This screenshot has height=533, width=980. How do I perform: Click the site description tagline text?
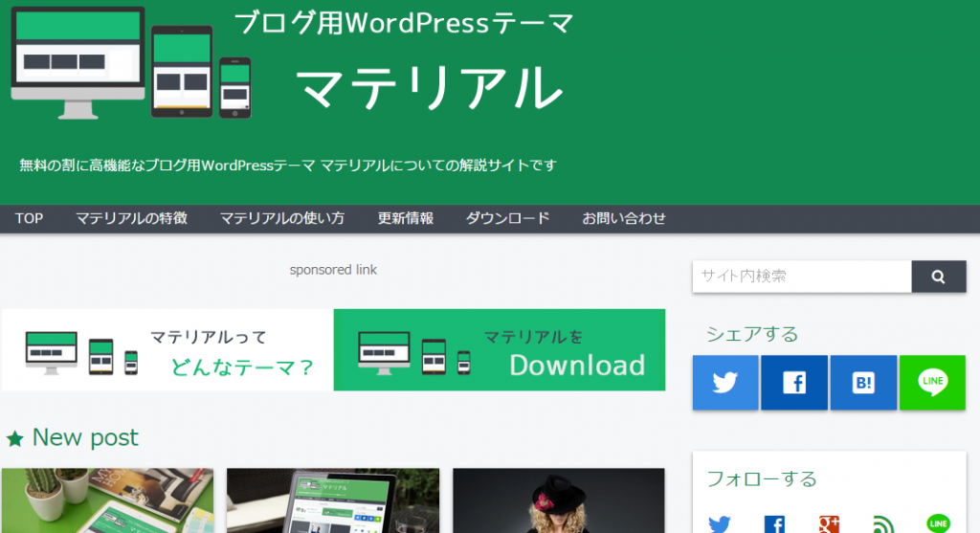288,166
